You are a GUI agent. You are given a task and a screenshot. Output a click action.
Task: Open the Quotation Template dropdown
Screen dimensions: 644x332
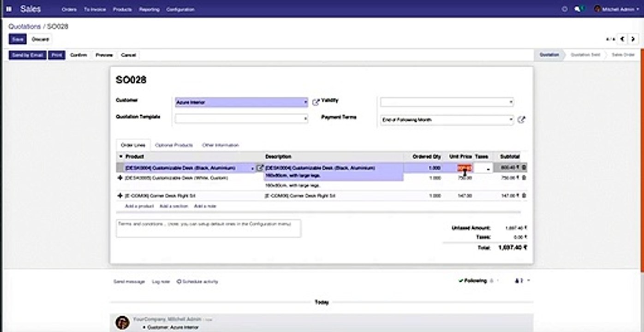click(241, 119)
